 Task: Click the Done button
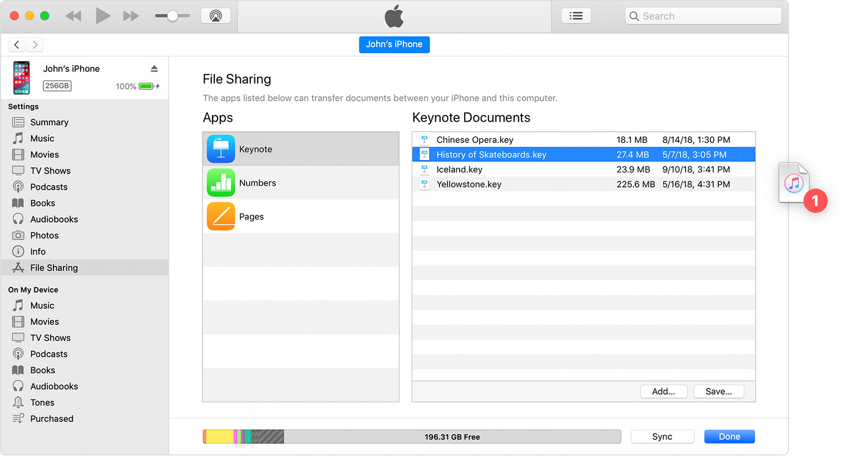(x=729, y=437)
